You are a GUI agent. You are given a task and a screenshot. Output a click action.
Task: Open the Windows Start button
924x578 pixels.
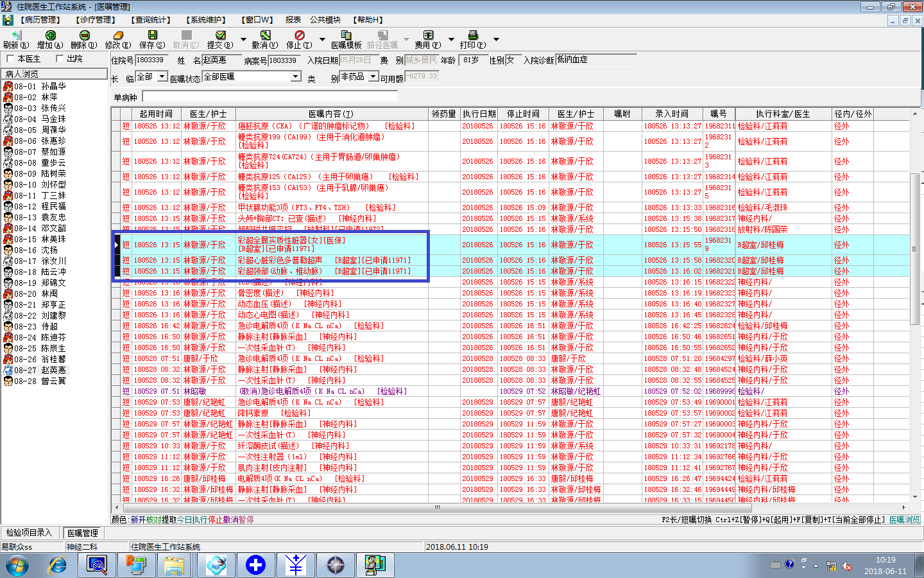pyautogui.click(x=17, y=565)
